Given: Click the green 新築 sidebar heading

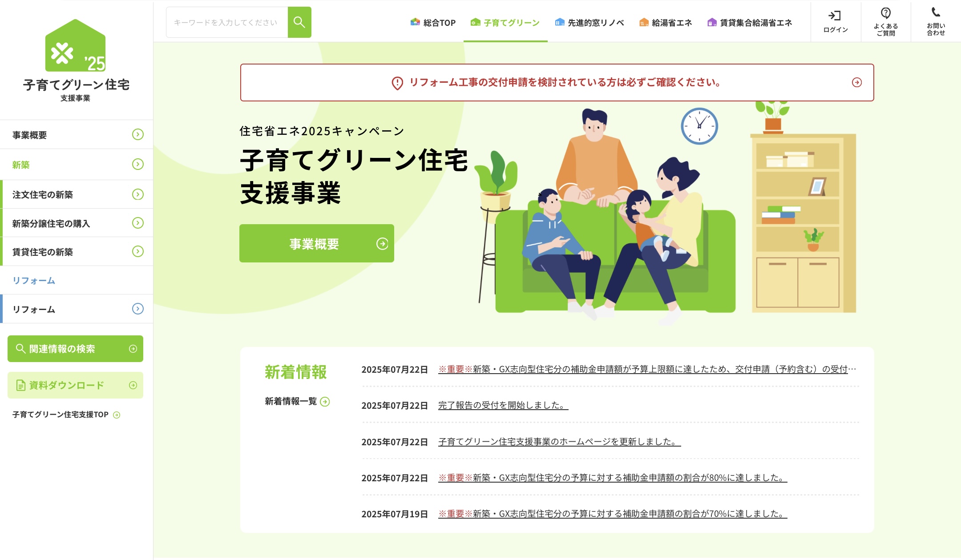Looking at the screenshot, I should (21, 165).
